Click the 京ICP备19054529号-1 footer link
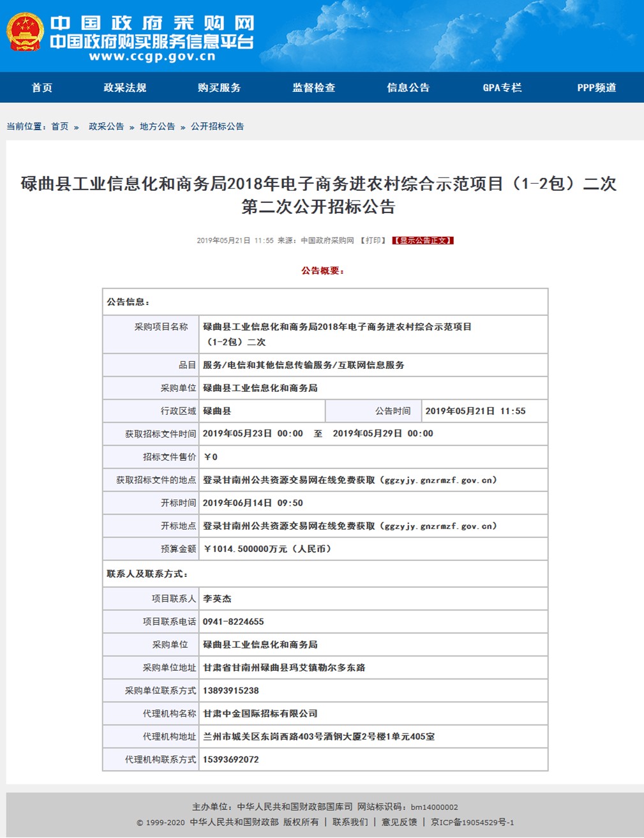The height and width of the screenshot is (838, 644). click(x=472, y=822)
